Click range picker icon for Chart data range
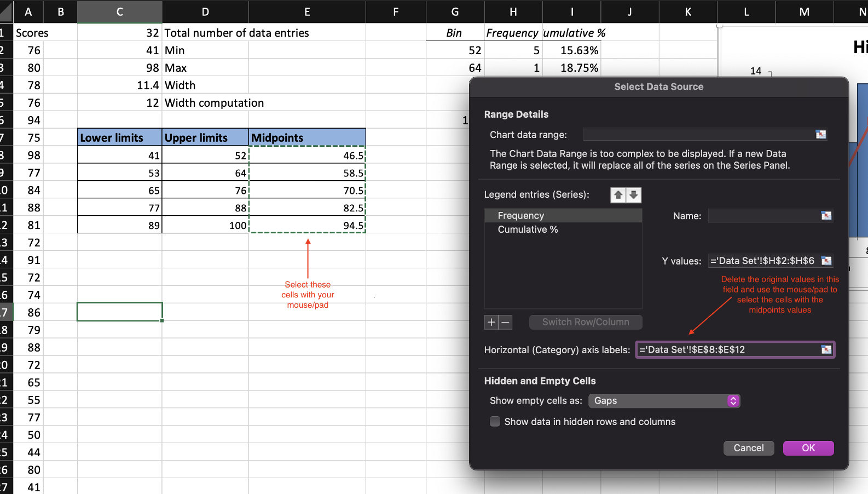This screenshot has width=868, height=494. pos(820,135)
